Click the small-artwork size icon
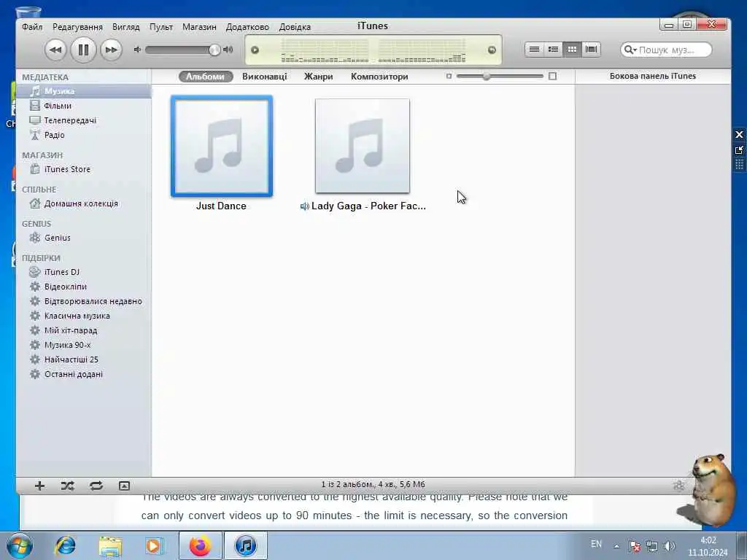Viewport: 747px width, 560px height. tap(449, 76)
